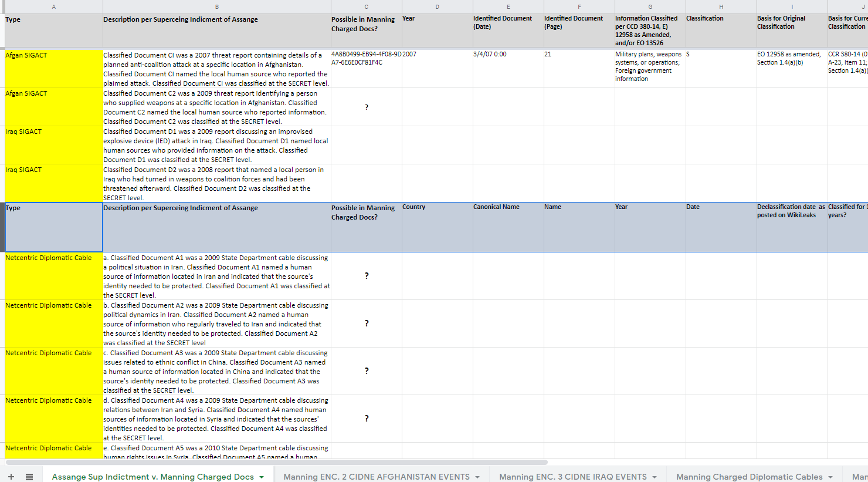The image size is (868, 482).
Task: Select column B header
Action: click(217, 7)
